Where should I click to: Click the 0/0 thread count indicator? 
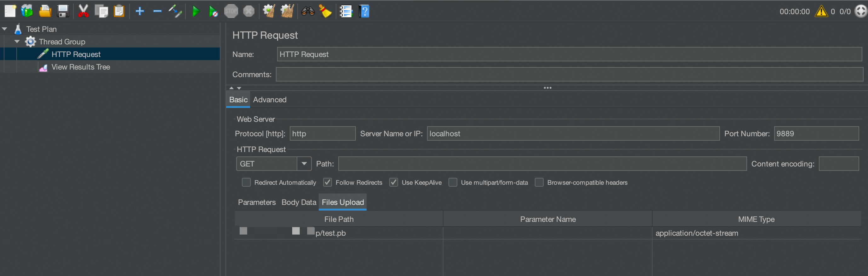pyautogui.click(x=845, y=11)
